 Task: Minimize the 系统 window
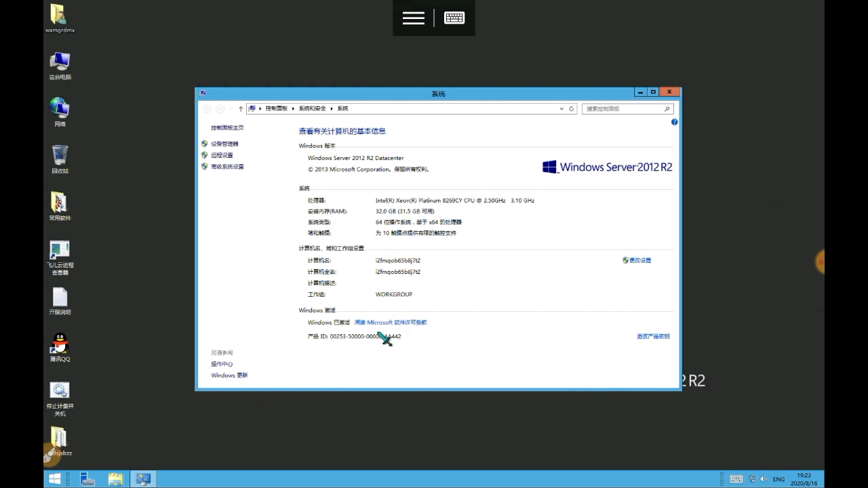[640, 92]
